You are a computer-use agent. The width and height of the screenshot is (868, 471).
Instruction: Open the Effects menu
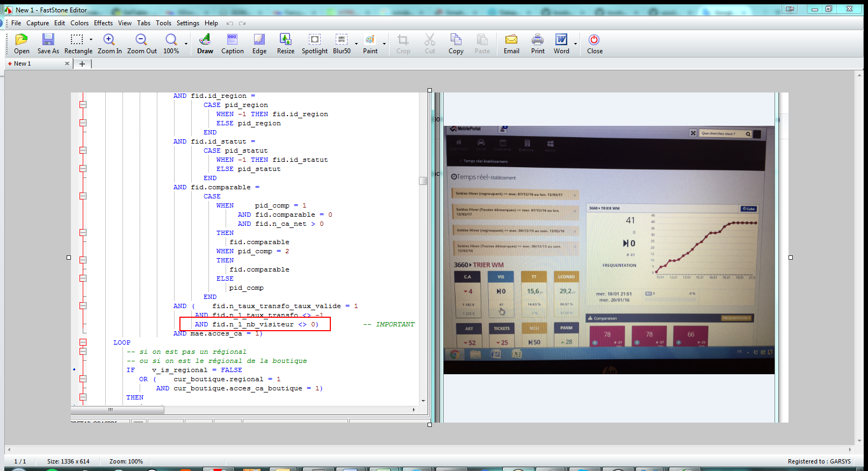click(x=103, y=23)
